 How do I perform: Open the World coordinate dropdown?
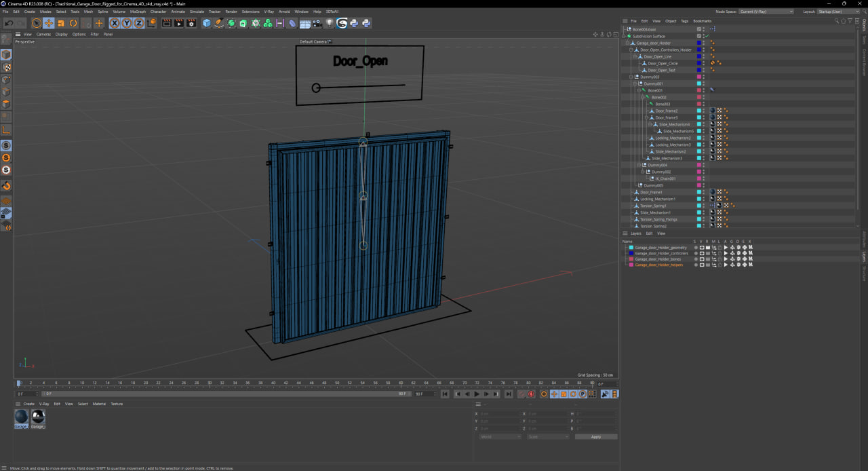(x=500, y=436)
